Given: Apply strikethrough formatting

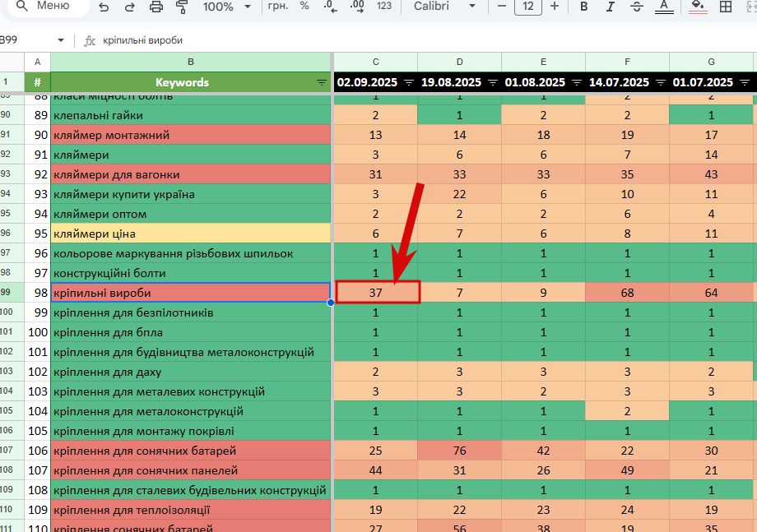Looking at the screenshot, I should [x=637, y=7].
